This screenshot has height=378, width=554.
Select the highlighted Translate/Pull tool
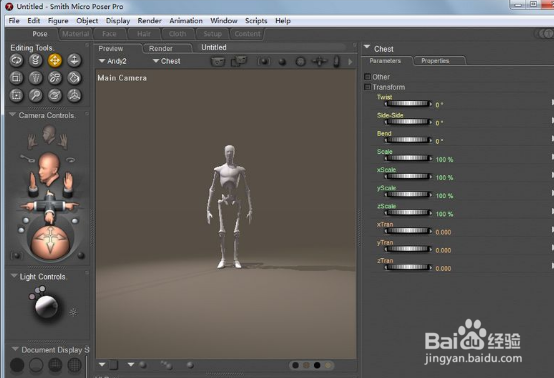tap(55, 60)
